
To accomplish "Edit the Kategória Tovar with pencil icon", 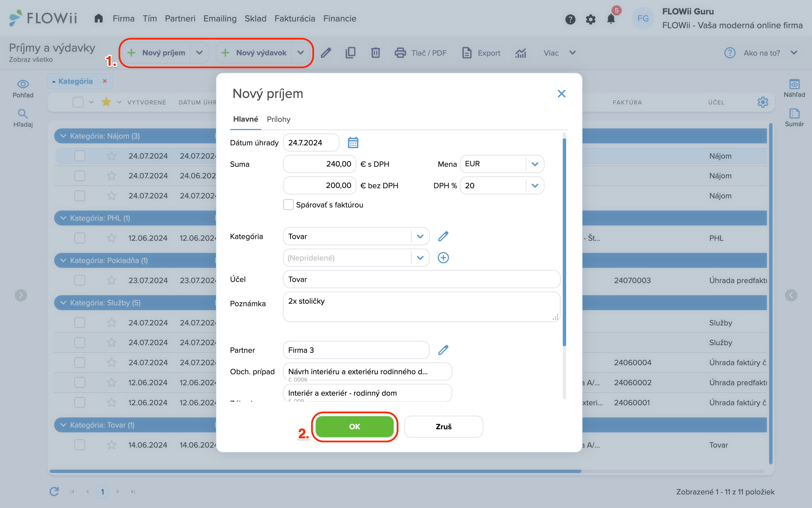I will tap(443, 236).
